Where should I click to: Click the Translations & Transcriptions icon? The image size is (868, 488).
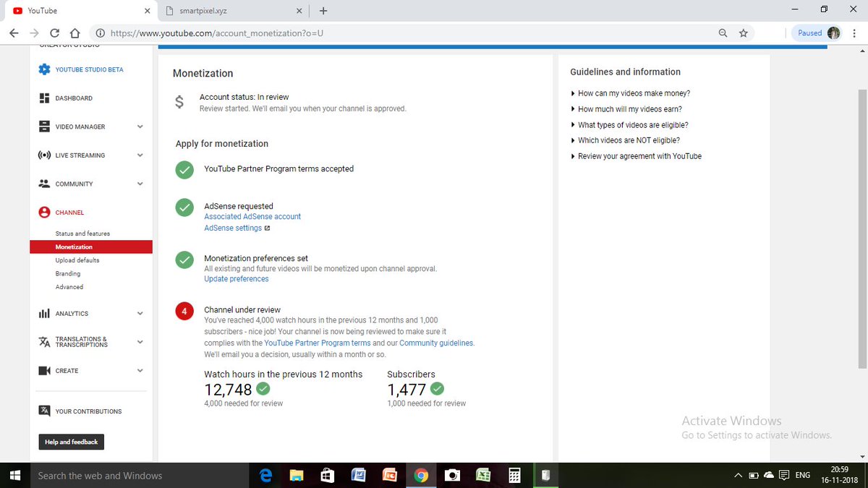click(x=44, y=342)
